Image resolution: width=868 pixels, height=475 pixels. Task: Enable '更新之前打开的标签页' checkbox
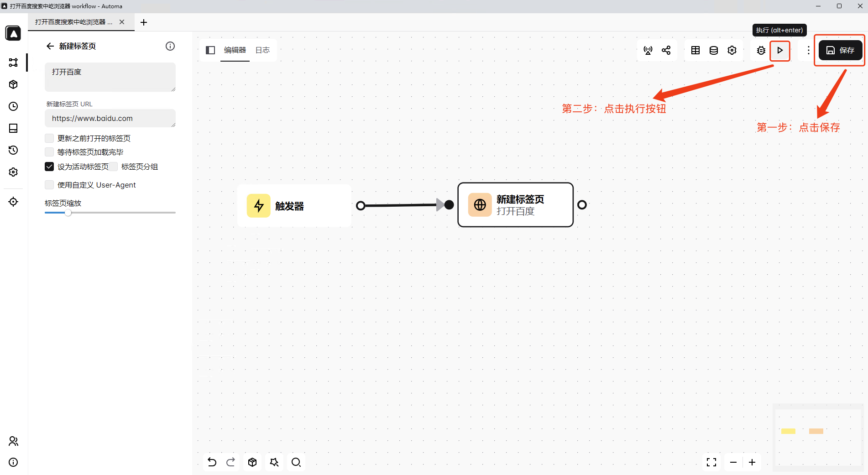49,138
